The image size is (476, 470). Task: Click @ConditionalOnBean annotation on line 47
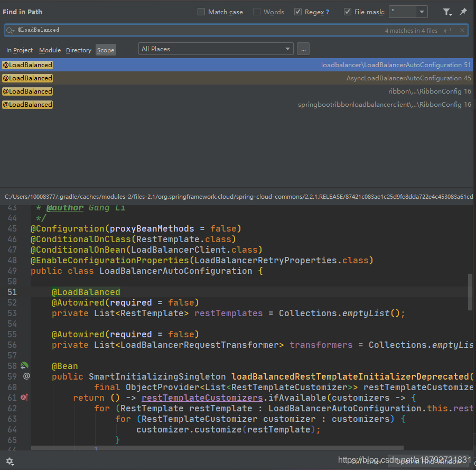click(x=78, y=250)
